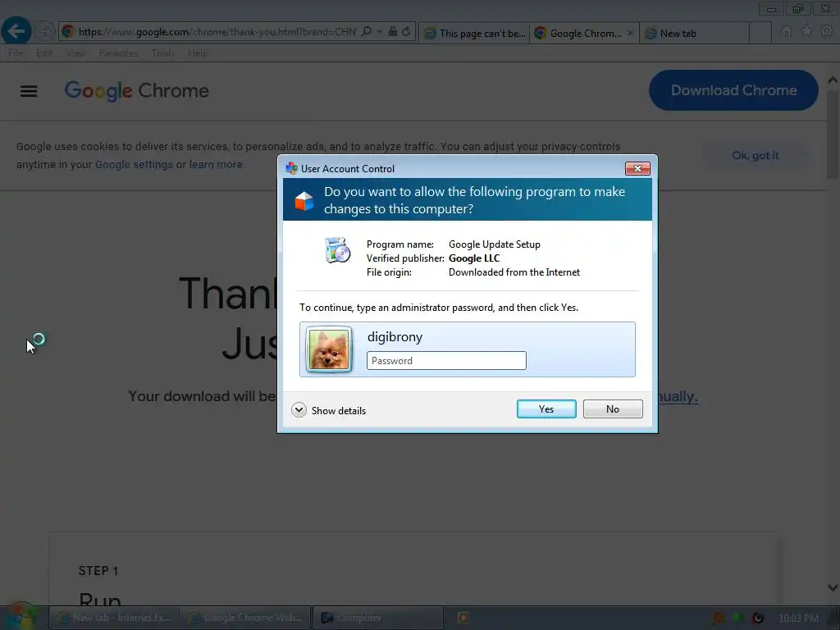Viewport: 840px width, 630px height.
Task: Open IE Tools gear icon
Action: point(827,31)
